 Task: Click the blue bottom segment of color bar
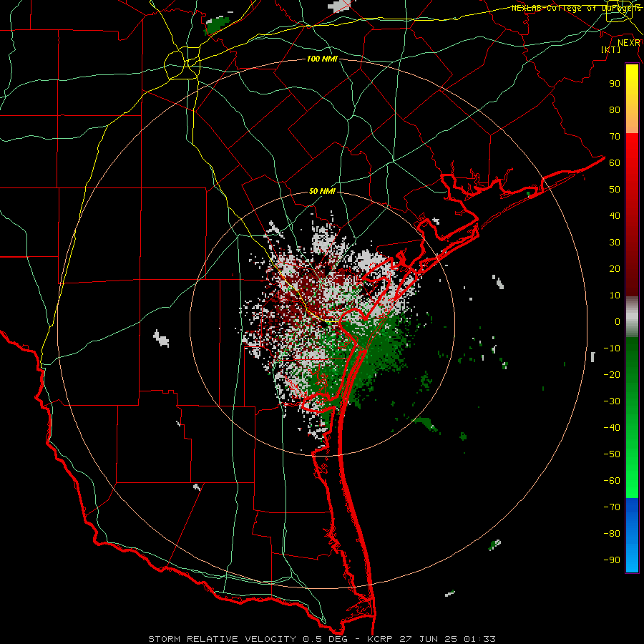pos(632,535)
